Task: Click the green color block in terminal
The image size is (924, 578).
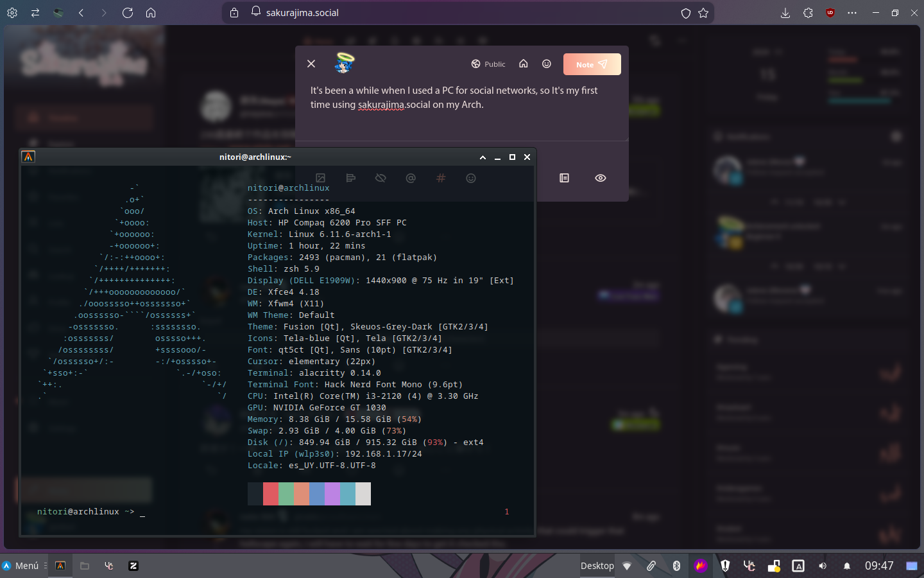Action: coord(286,494)
